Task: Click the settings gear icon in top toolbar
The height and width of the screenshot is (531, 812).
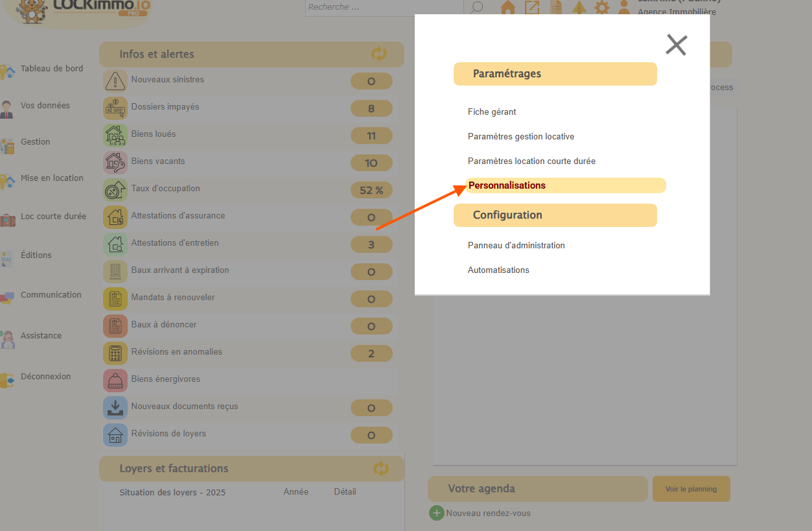Action: (602, 8)
